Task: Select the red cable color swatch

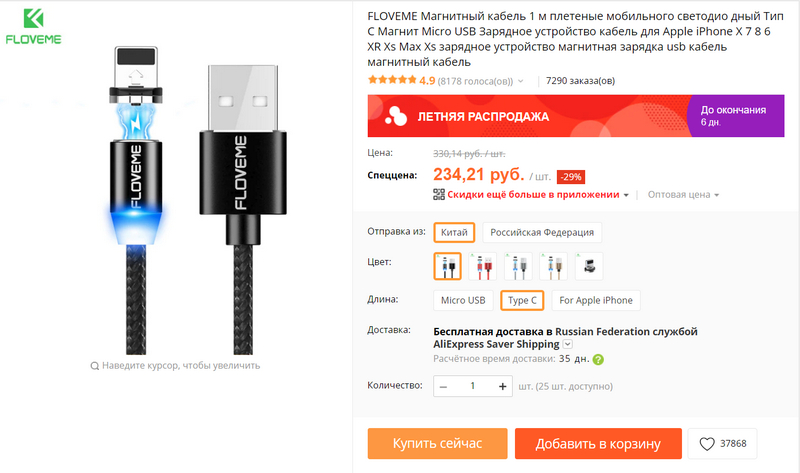Action: 483,266
